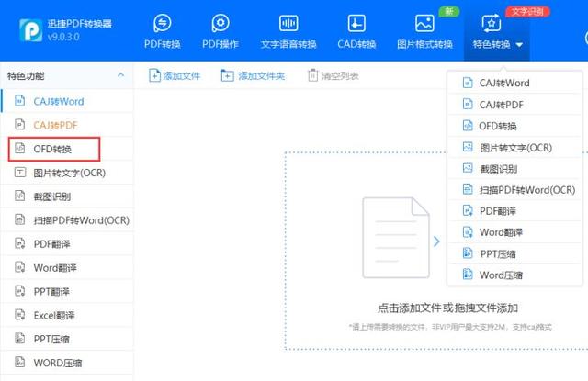588x381 pixels.
Task: Click the 添加文件夹 button label
Action: point(261,76)
